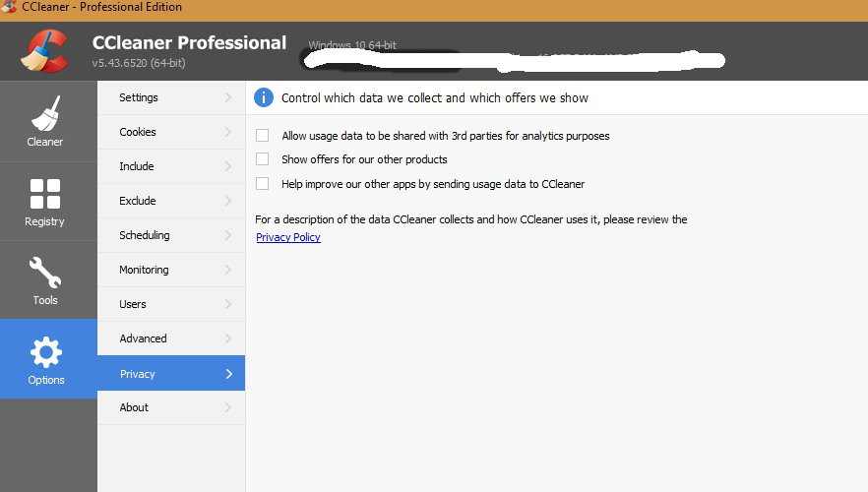868x492 pixels.
Task: Check Help improve our other apps option
Action: coord(262,184)
